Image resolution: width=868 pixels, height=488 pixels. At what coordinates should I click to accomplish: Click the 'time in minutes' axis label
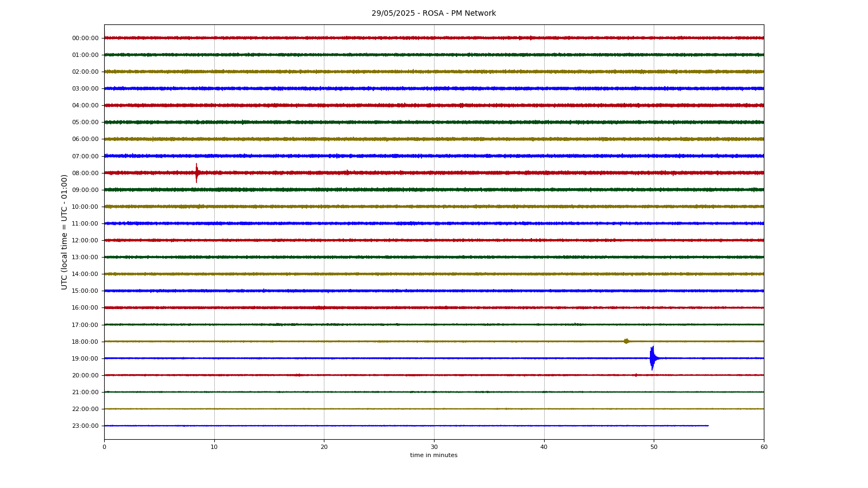tap(433, 455)
